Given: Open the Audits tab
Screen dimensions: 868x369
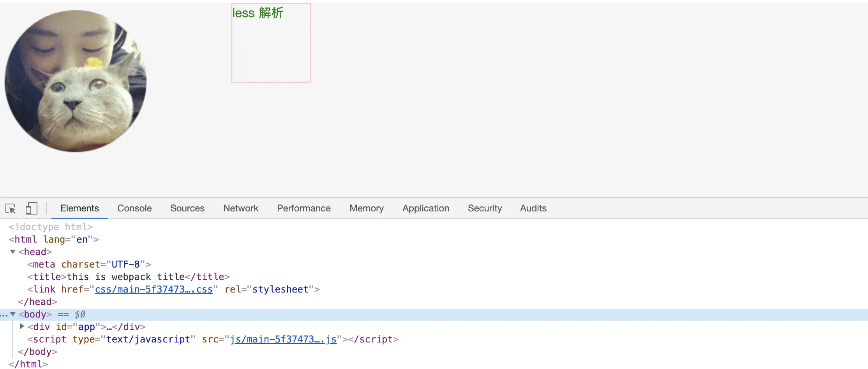Looking at the screenshot, I should click(x=533, y=208).
